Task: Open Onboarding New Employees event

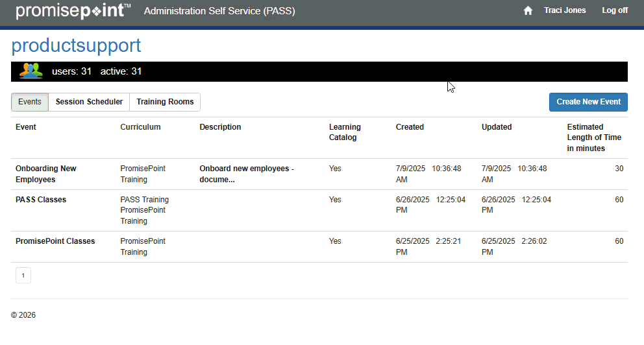Action: 45,174
